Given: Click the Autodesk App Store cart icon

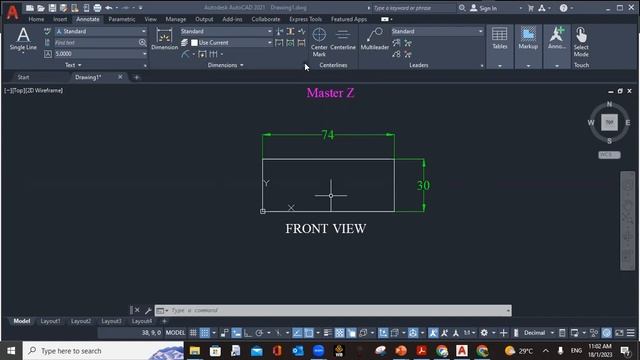Looking at the screenshot, I should tap(531, 8).
